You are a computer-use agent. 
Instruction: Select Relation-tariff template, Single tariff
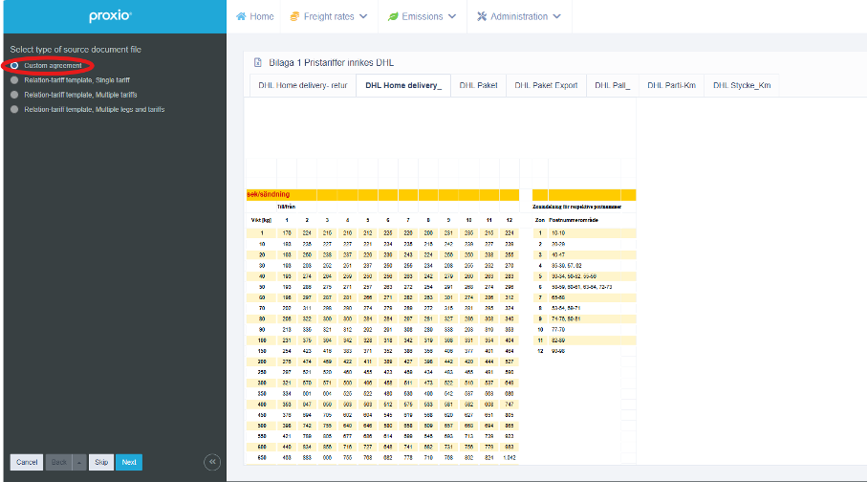pyautogui.click(x=14, y=80)
